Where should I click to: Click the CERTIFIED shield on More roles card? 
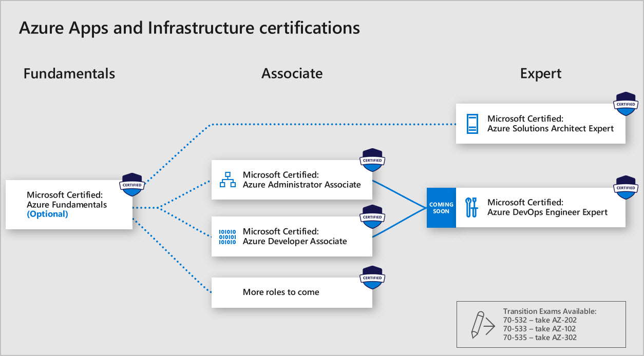372,278
